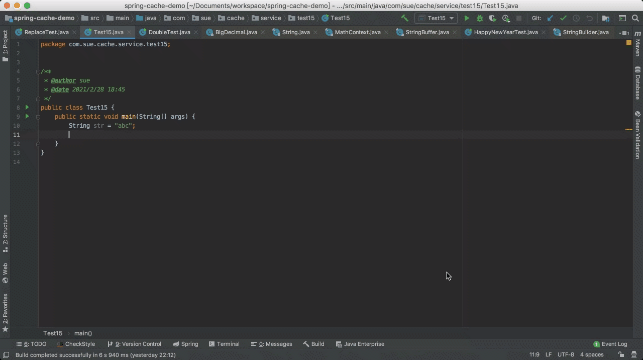Click the Git update project arrow
Image resolution: width=643 pixels, height=360 pixels.
[550, 18]
